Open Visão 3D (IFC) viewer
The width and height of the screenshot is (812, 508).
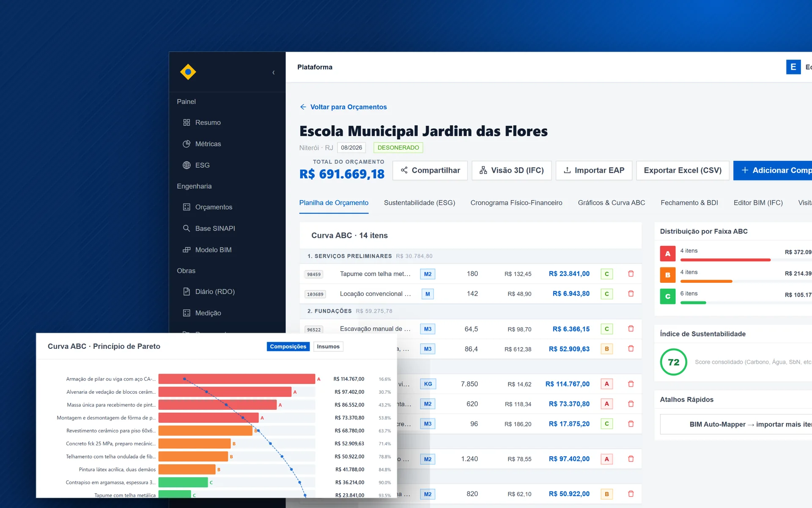click(x=512, y=170)
